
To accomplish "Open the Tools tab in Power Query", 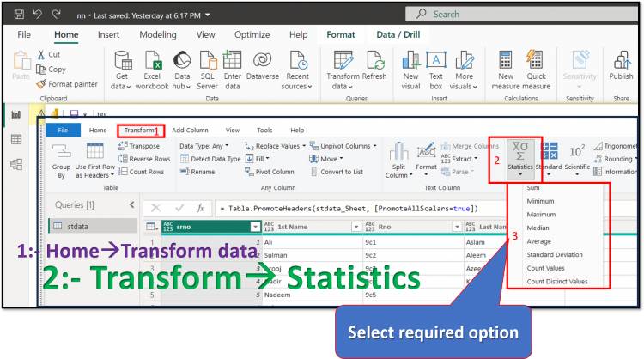I will click(264, 131).
